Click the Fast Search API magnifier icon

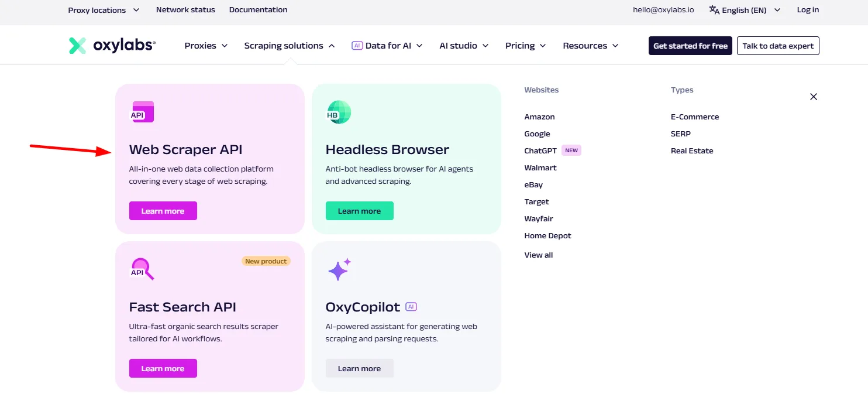pos(141,269)
